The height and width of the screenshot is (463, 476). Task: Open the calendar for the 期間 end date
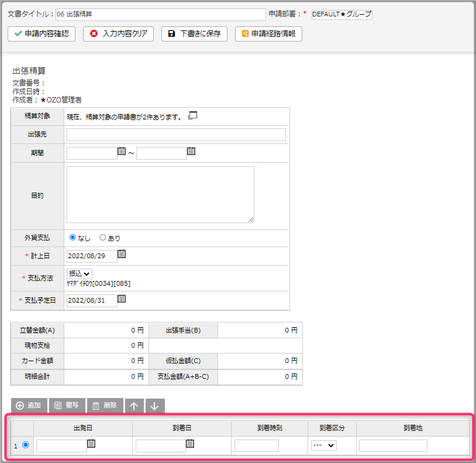tap(191, 151)
